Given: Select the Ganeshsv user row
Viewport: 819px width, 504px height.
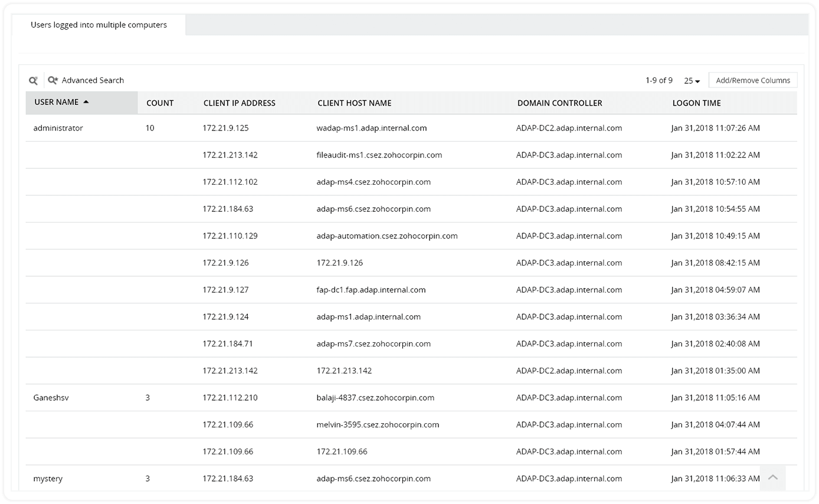Looking at the screenshot, I should 50,397.
